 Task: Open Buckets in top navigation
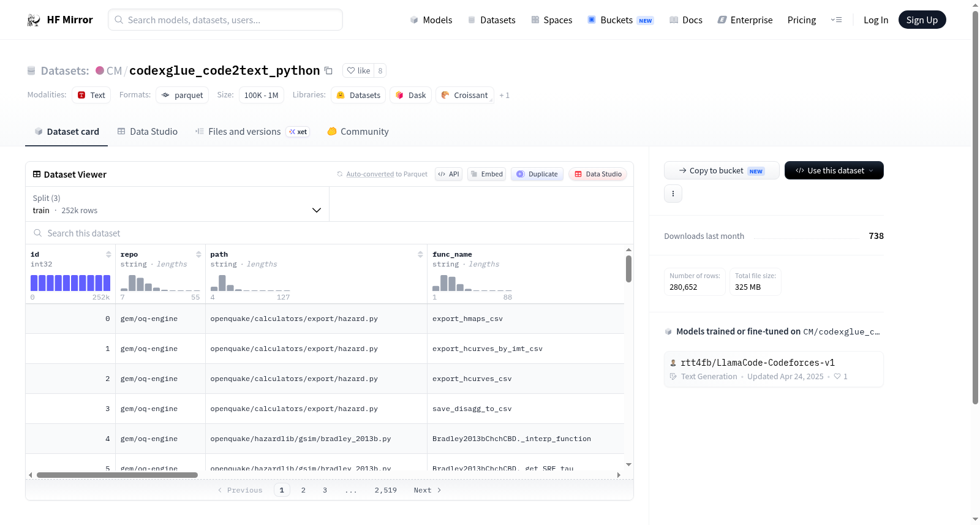(620, 20)
